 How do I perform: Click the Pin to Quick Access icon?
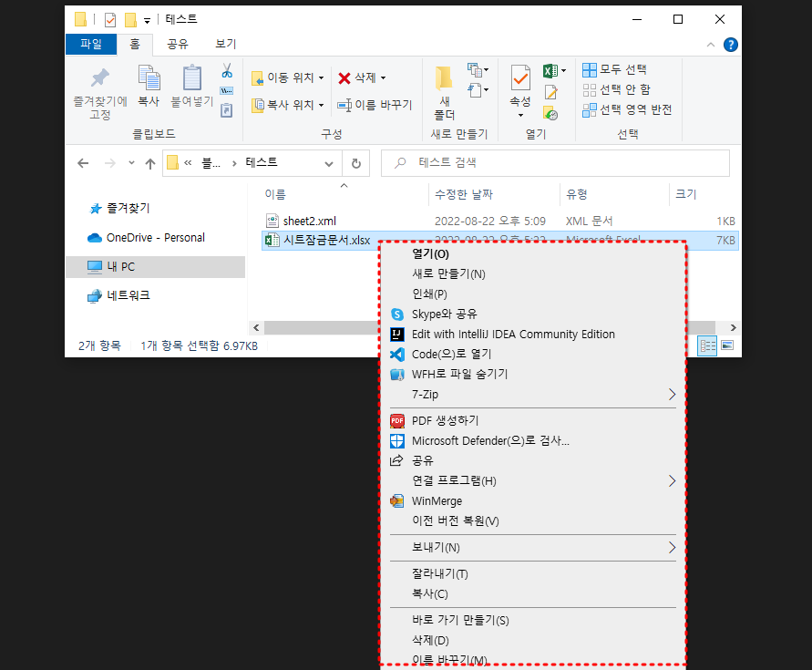[100, 78]
